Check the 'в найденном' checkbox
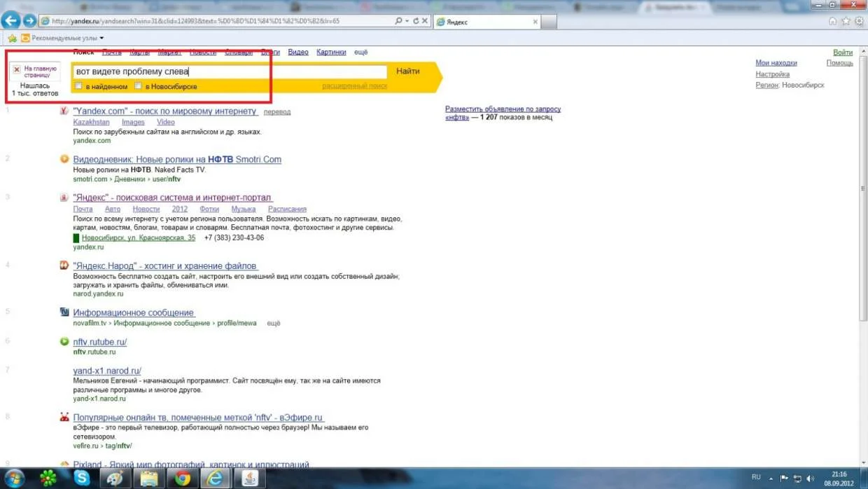This screenshot has height=489, width=868. point(79,86)
